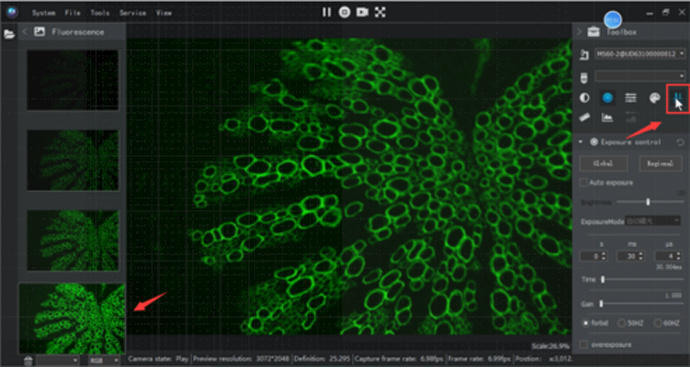This screenshot has height=368, width=690.
Task: Open the camera device dropdown
Action: [640, 54]
